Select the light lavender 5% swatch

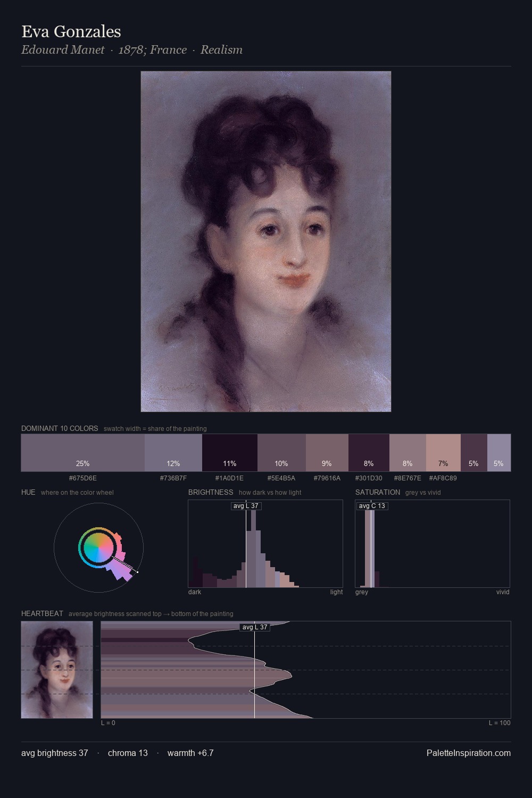click(499, 453)
